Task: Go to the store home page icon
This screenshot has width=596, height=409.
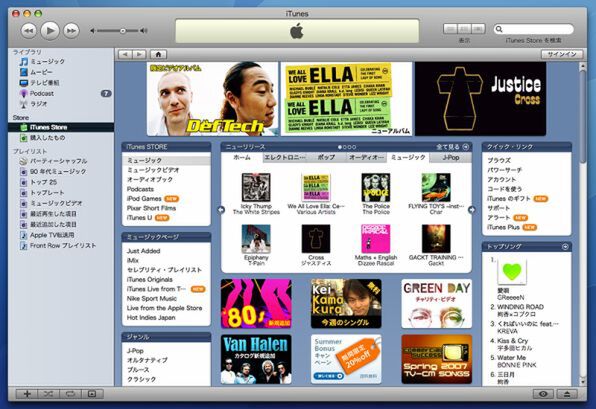Action: (158, 54)
